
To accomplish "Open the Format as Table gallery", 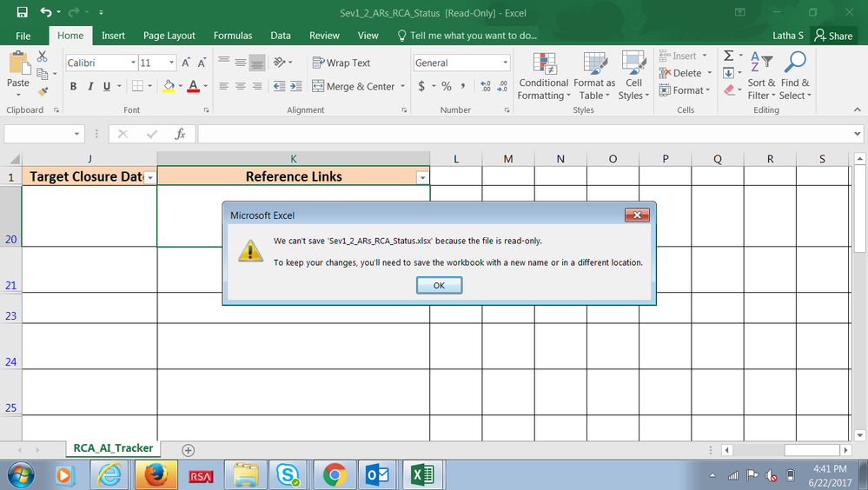I will 594,76.
